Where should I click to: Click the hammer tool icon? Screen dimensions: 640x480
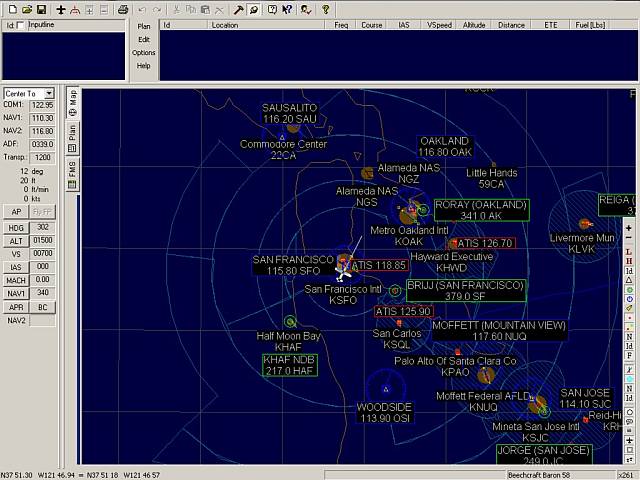pos(240,9)
